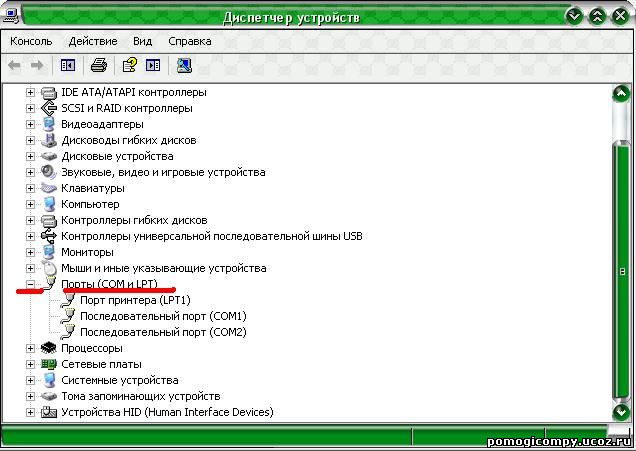The height and width of the screenshot is (451, 636).
Task: Minimize the Диспетчер устройств window
Action: (x=574, y=16)
